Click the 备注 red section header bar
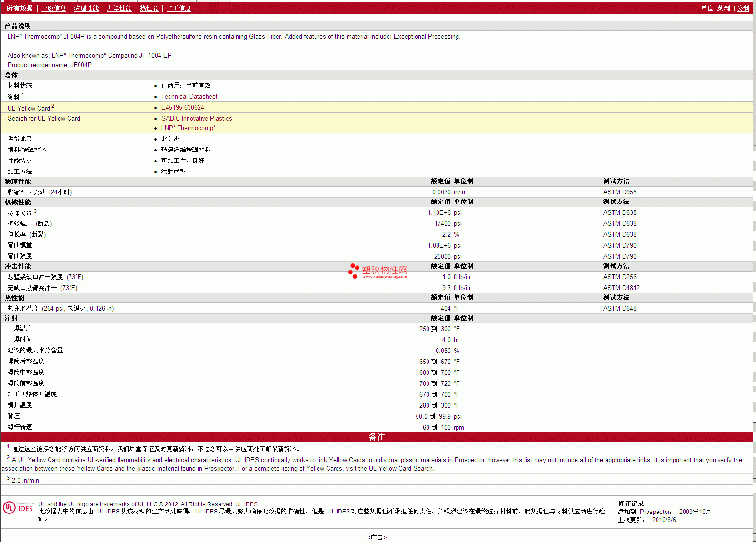Viewport: 756px width, 543px height. click(x=377, y=437)
